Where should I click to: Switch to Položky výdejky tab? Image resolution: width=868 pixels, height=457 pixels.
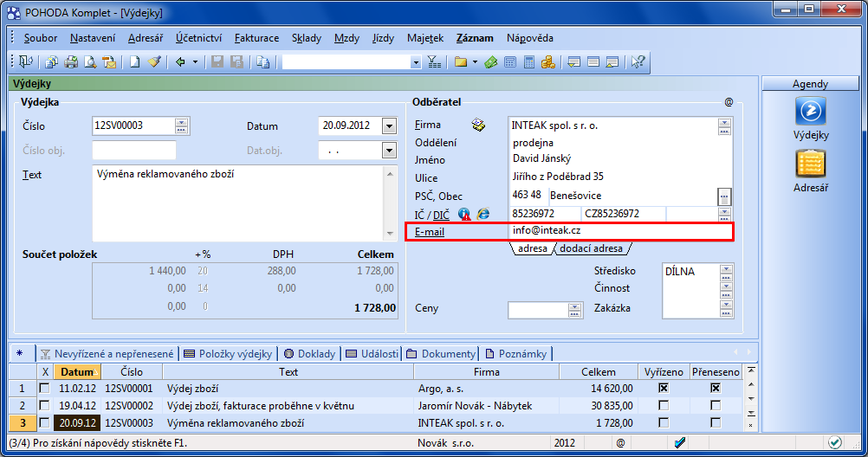(228, 353)
